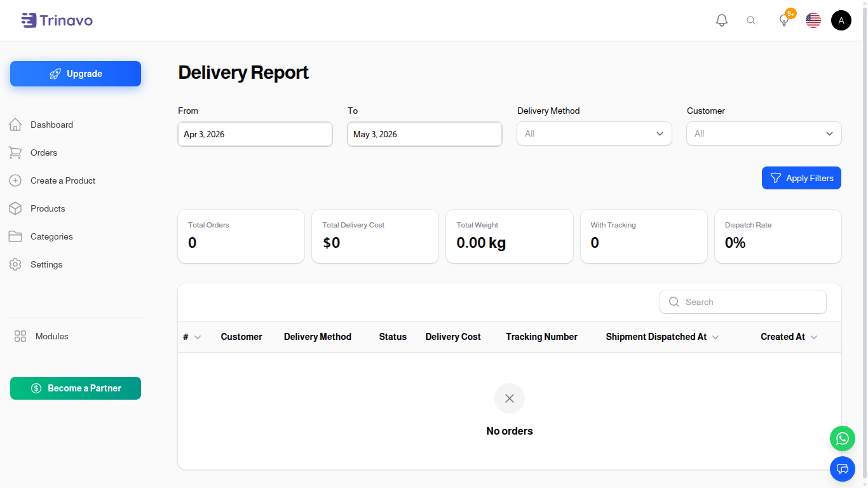Click the Status column header
The width and height of the screenshot is (868, 488).
(x=393, y=337)
